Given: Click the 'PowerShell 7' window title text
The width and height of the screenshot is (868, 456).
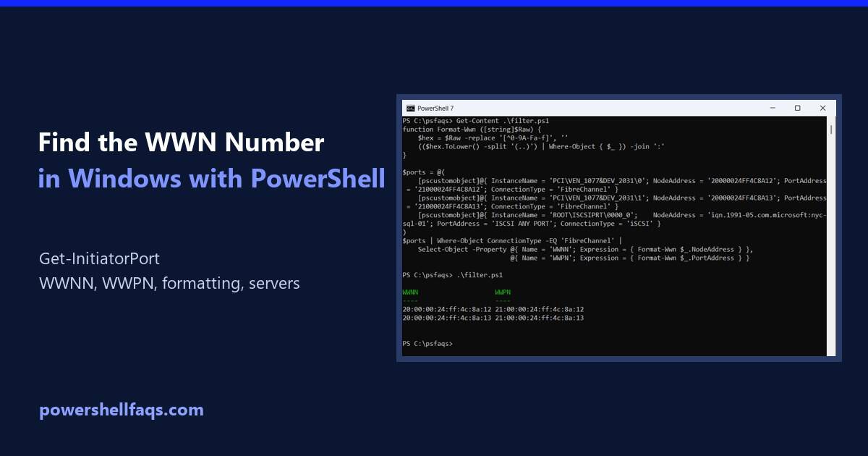Looking at the screenshot, I should [x=435, y=108].
